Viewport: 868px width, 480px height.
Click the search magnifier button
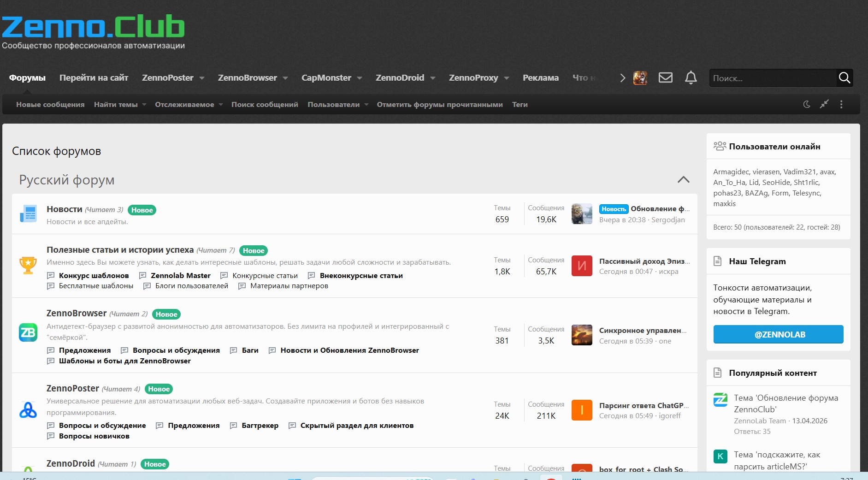point(844,78)
